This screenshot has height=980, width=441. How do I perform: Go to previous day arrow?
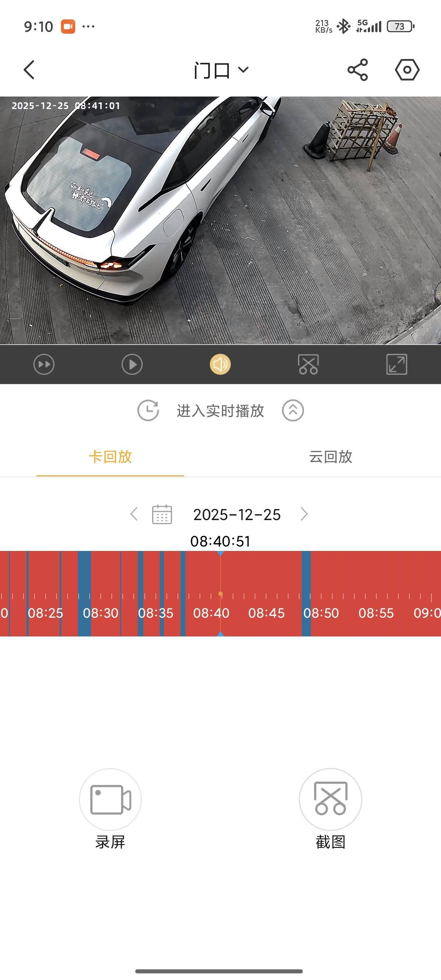[x=134, y=514]
